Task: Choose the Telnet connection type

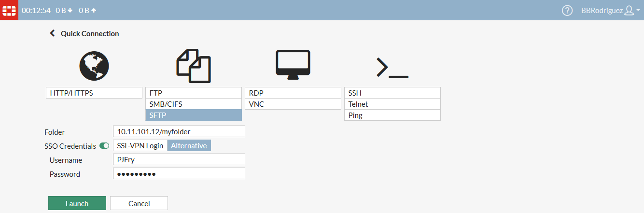Action: (x=392, y=104)
